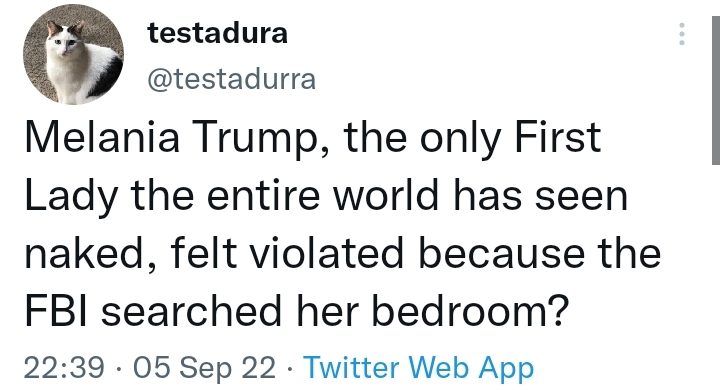Click the cat profile picture avatar

click(73, 55)
